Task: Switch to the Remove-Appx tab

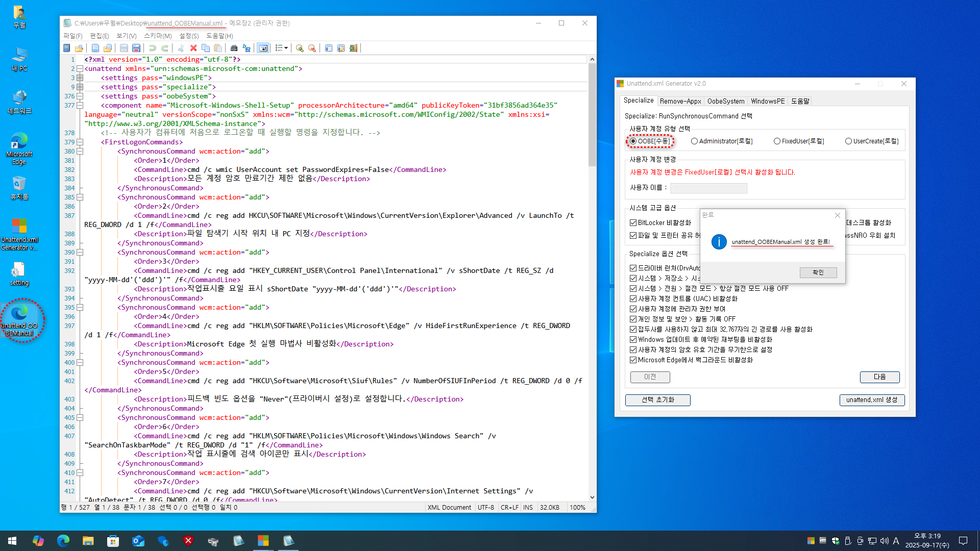Action: [680, 101]
